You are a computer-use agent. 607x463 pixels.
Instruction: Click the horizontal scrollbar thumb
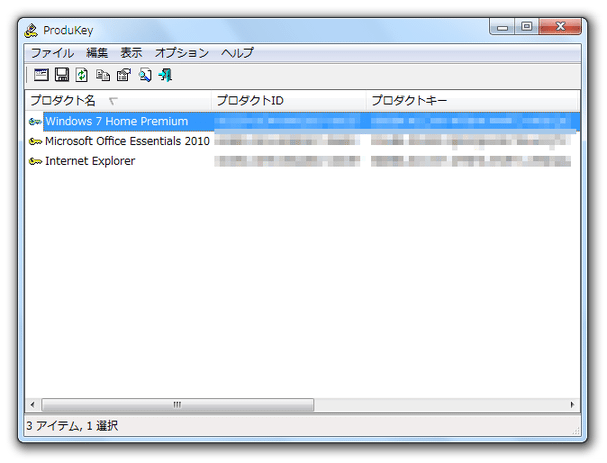[x=178, y=405]
